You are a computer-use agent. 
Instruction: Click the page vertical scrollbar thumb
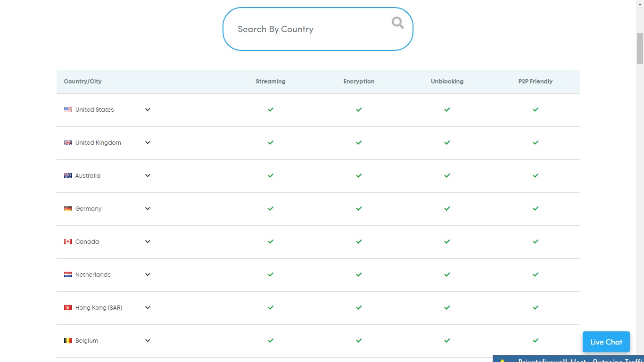pos(640,49)
